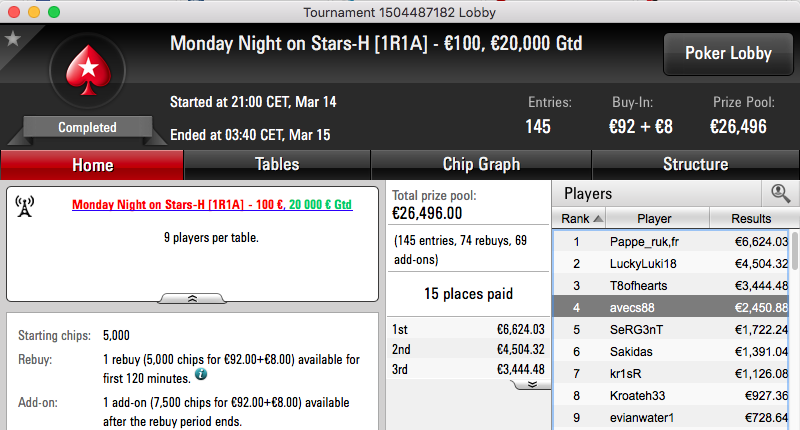Expand the full prize payout list

tap(532, 385)
